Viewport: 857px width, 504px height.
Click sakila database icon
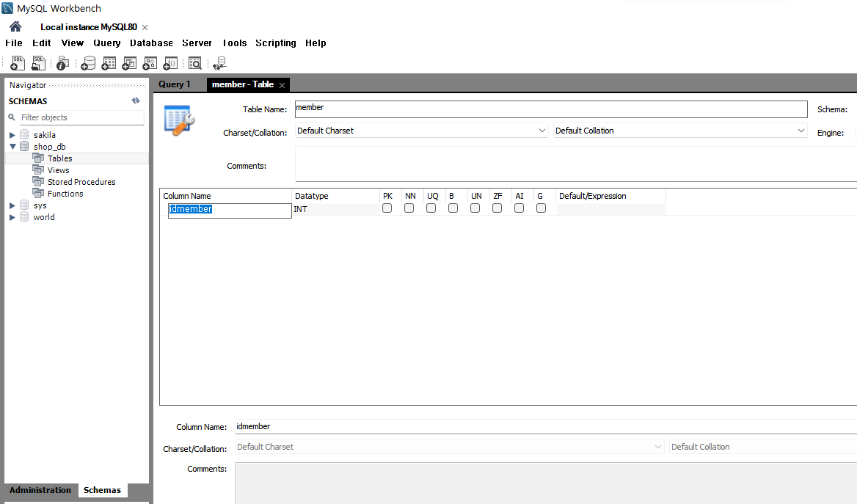click(24, 134)
